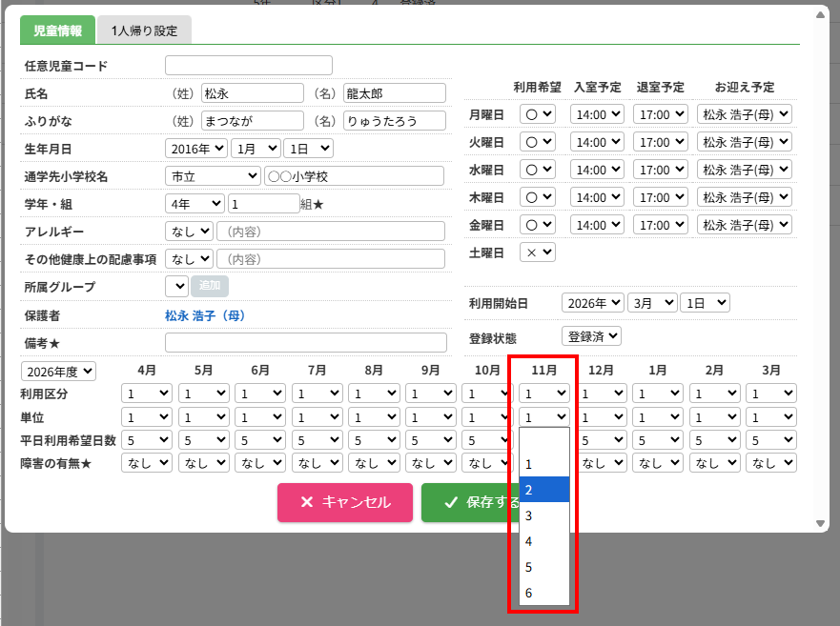Open the 児童情報 tab
The width and height of the screenshot is (840, 626).
(58, 30)
